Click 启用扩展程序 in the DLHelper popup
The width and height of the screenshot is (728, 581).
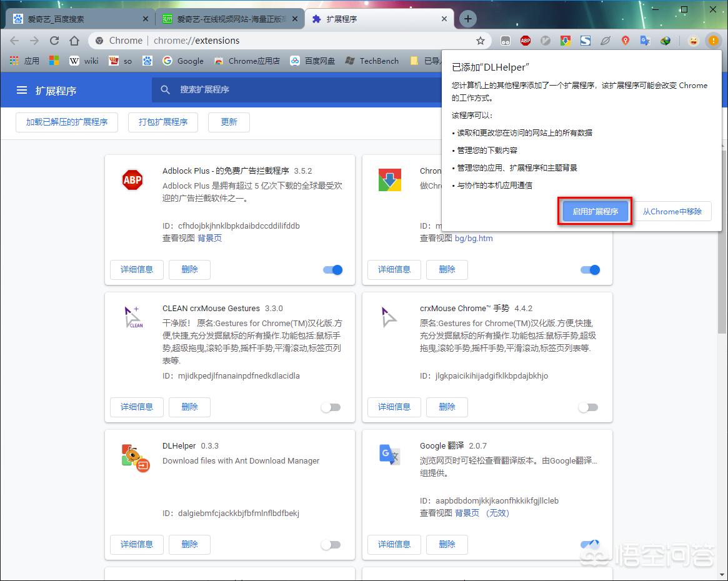594,211
